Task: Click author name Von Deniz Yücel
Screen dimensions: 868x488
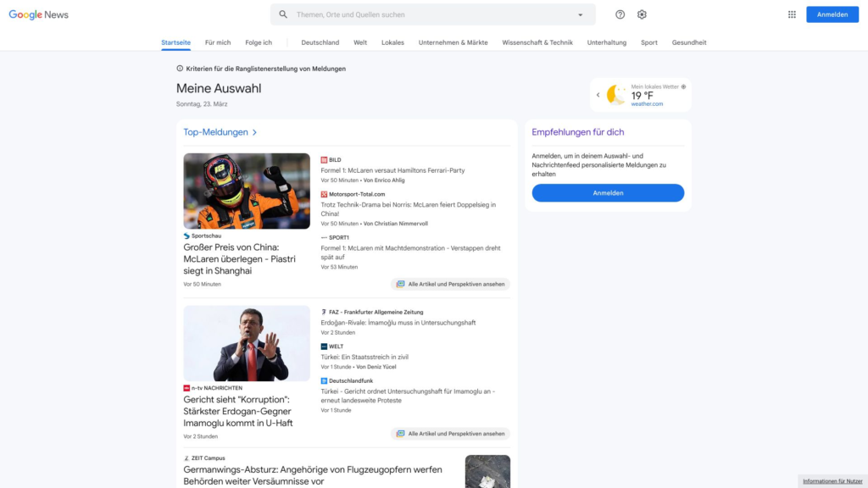Action: pos(376,367)
